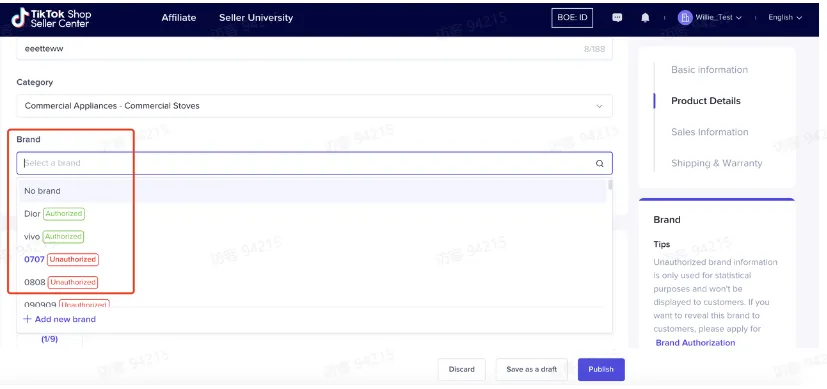Click the Discard button
This screenshot has width=827, height=389.
coord(461,369)
